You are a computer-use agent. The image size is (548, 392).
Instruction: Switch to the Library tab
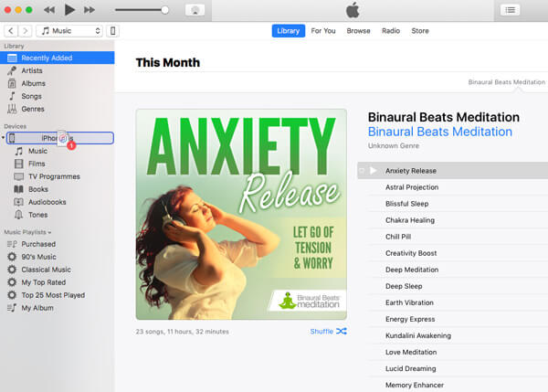tap(289, 31)
